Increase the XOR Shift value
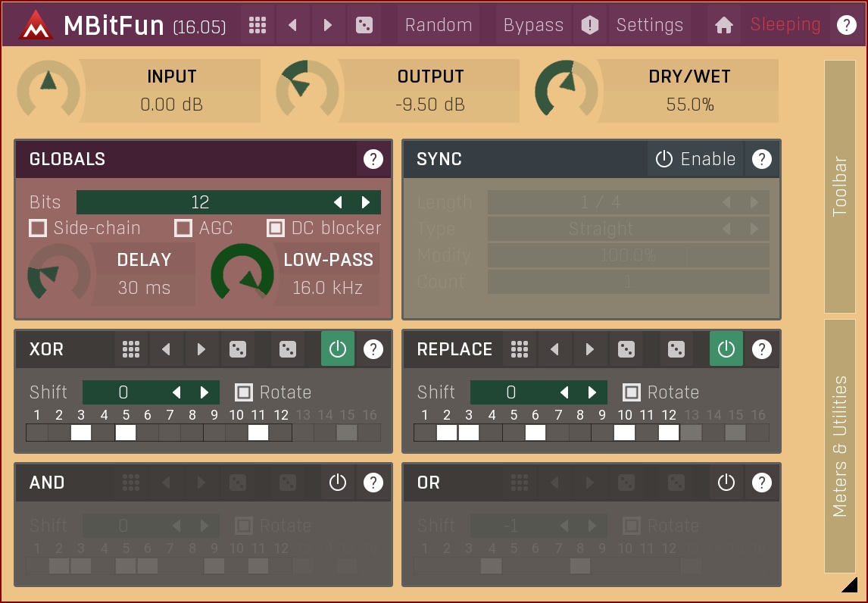The height and width of the screenshot is (603, 868). [205, 392]
